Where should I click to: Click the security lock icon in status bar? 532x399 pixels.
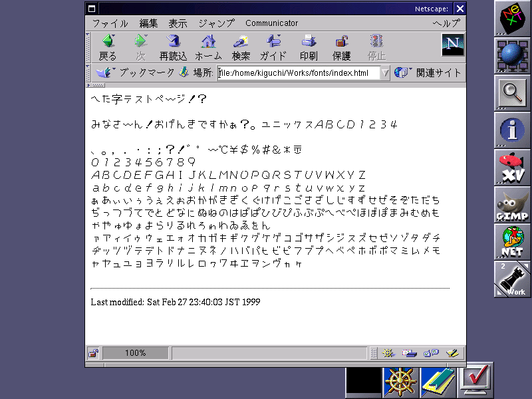[x=93, y=353]
